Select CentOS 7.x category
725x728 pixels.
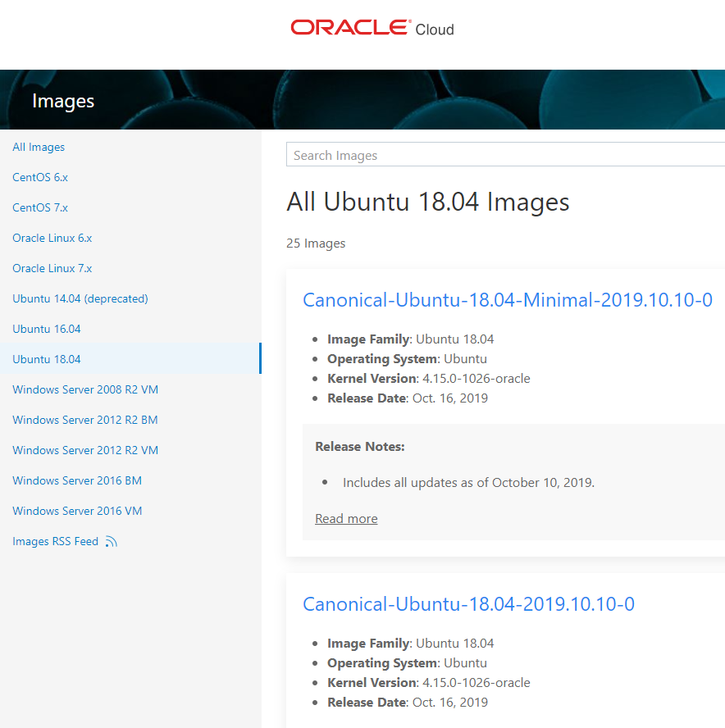coord(40,207)
